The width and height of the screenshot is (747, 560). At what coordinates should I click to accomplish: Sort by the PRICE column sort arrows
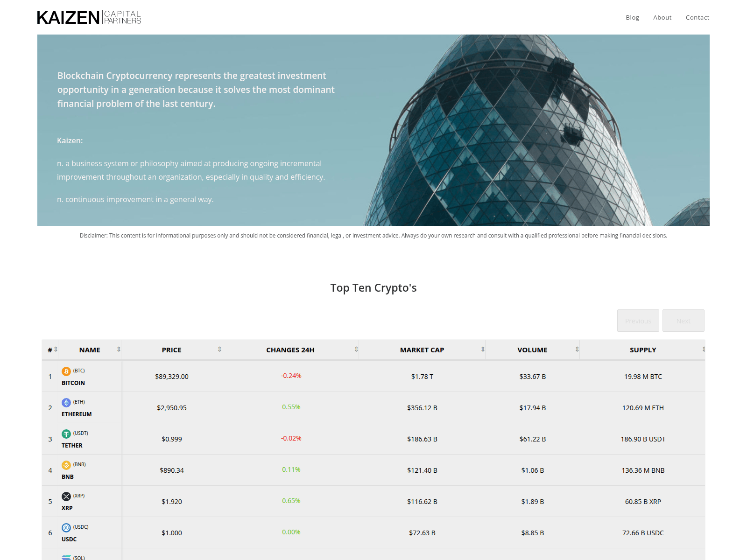219,349
